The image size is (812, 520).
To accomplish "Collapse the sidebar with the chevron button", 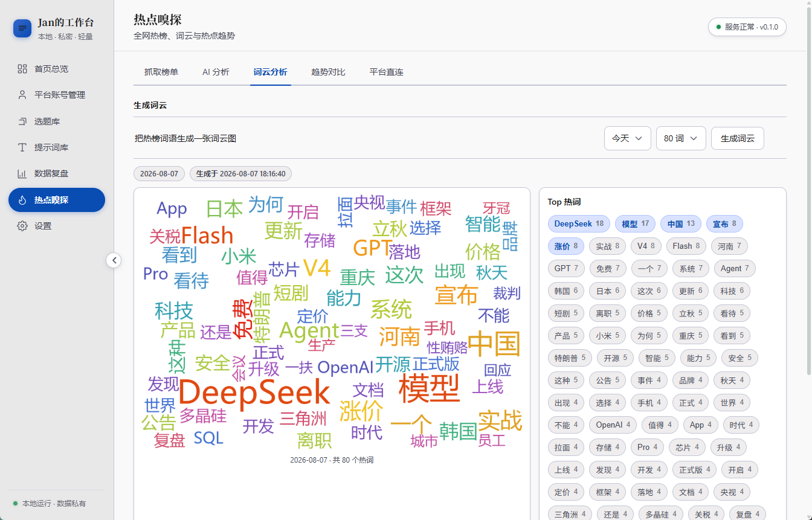I will pos(114,260).
